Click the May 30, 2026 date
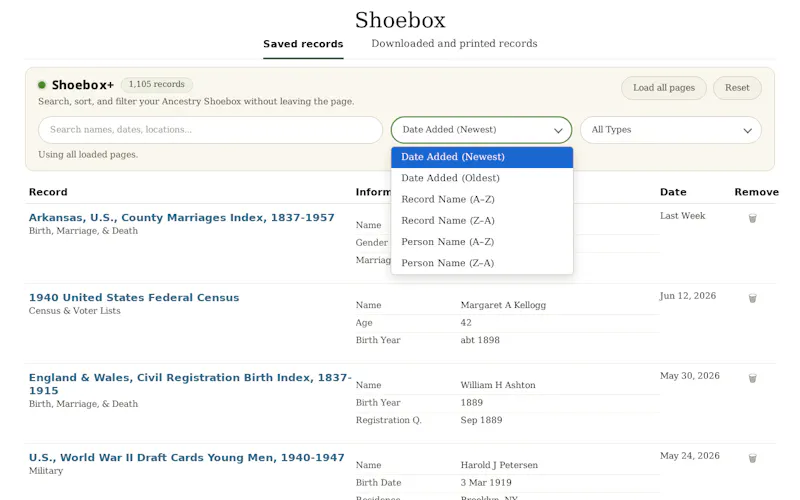Image resolution: width=800 pixels, height=500 pixels. pyautogui.click(x=690, y=376)
